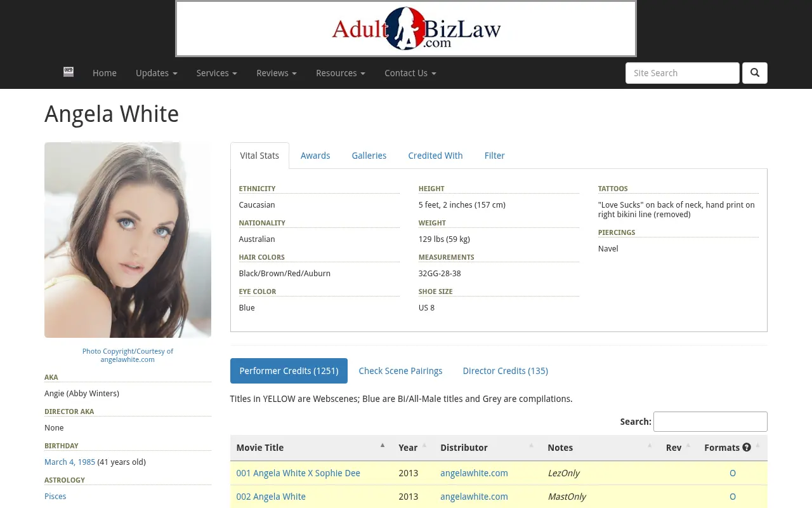
Task: Click the LezOnly note text
Action: coord(563,473)
